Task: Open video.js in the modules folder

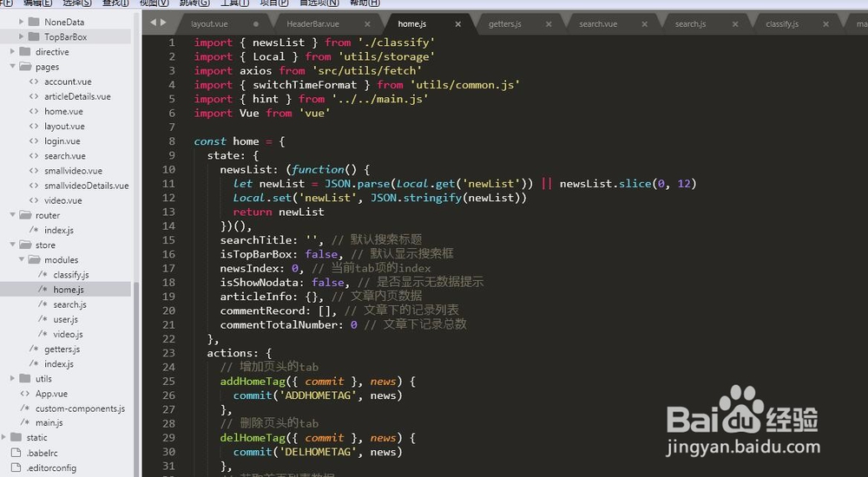Action: (68, 334)
